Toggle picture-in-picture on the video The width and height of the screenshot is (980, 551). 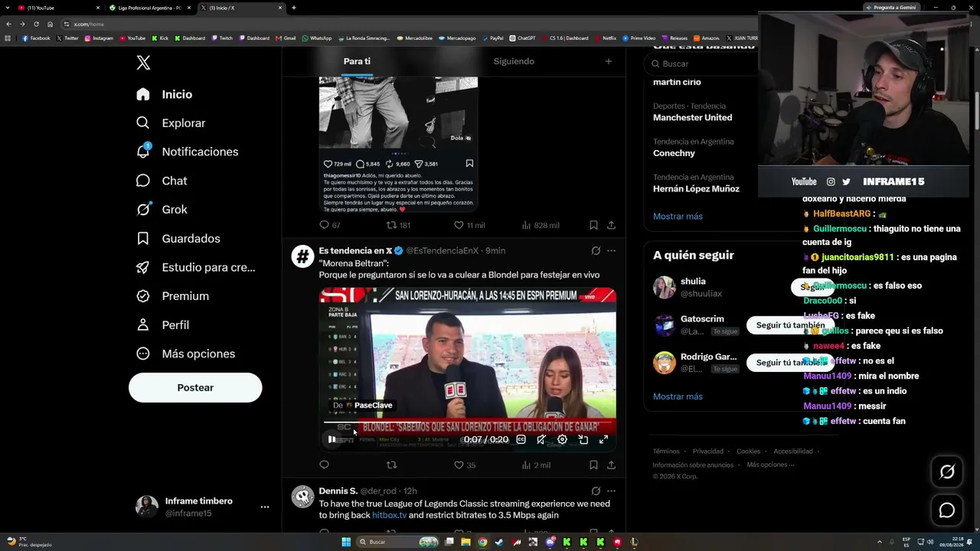(x=583, y=439)
